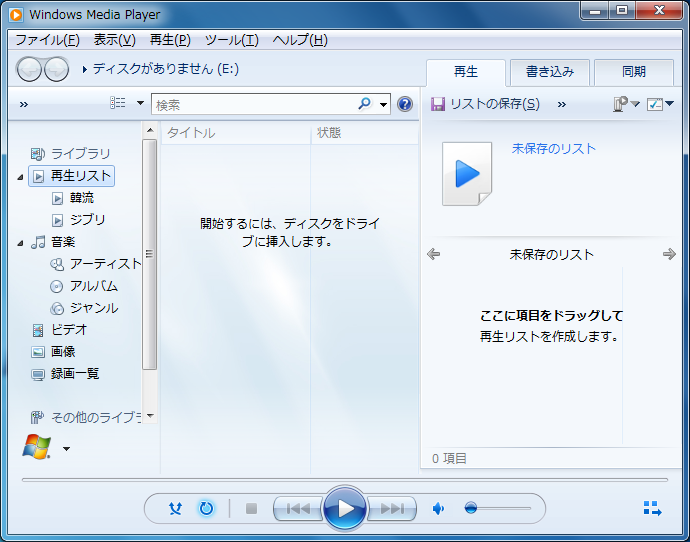Sort by the 状態 column header
Viewport: 690px width, 542px height.
[x=364, y=133]
